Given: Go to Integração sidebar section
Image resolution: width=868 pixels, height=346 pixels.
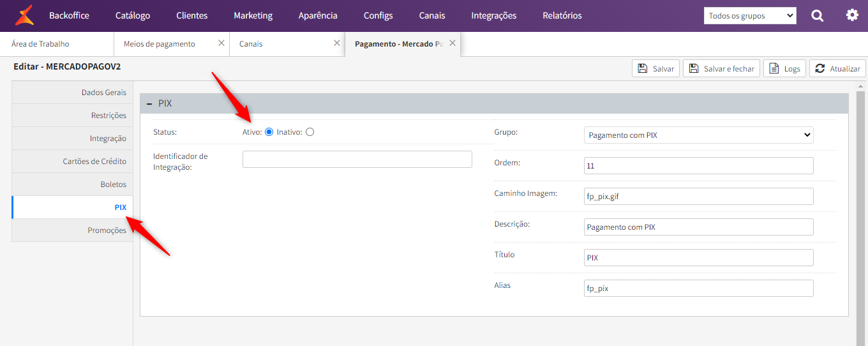Looking at the screenshot, I should [72, 139].
